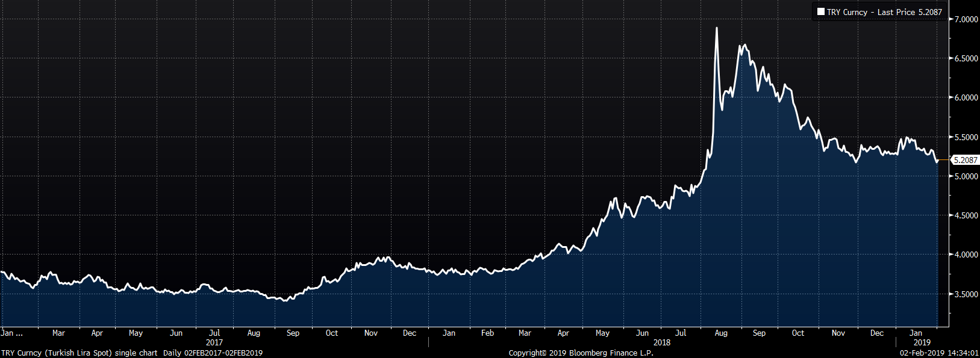Image resolution: width=980 pixels, height=358 pixels.
Task: Choose the 2019 year label on time axis
Action: click(922, 342)
